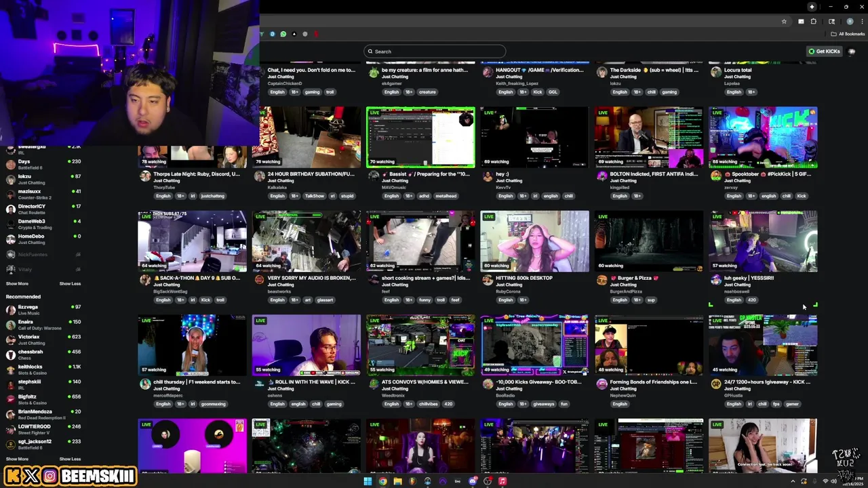Click the GGL tag under Keith_freaking_Lopez
The height and width of the screenshot is (488, 868).
tap(553, 92)
